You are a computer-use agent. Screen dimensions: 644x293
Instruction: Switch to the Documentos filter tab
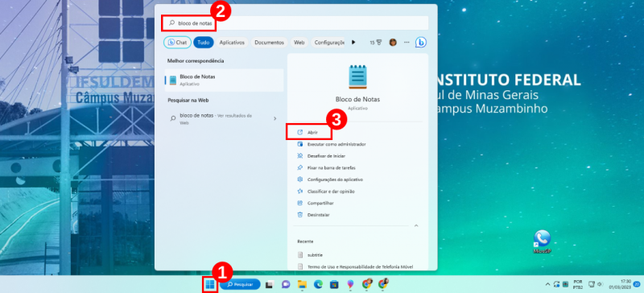(x=269, y=43)
